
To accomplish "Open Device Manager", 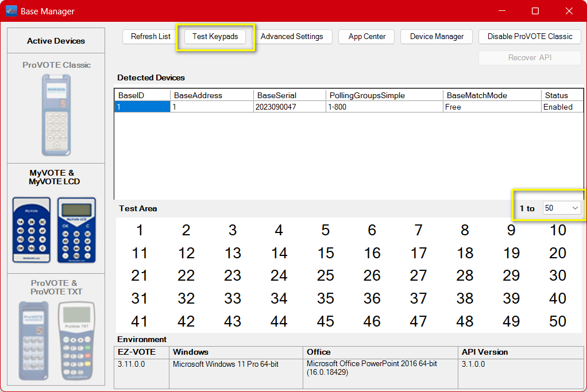I will [437, 37].
